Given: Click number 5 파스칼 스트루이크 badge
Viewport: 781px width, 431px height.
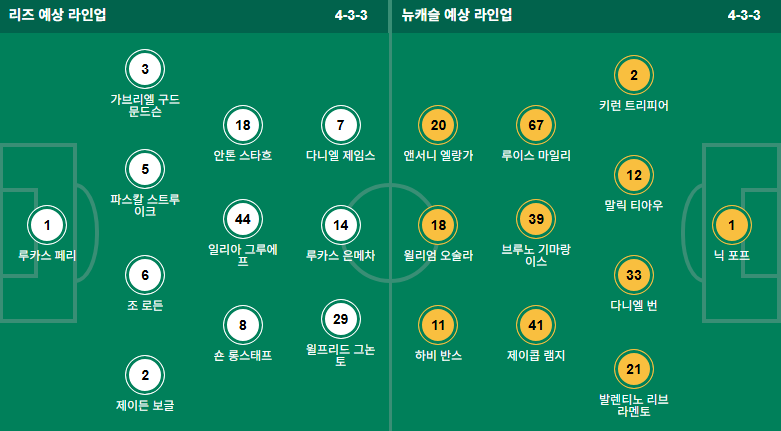Looking at the screenshot, I should tap(145, 169).
